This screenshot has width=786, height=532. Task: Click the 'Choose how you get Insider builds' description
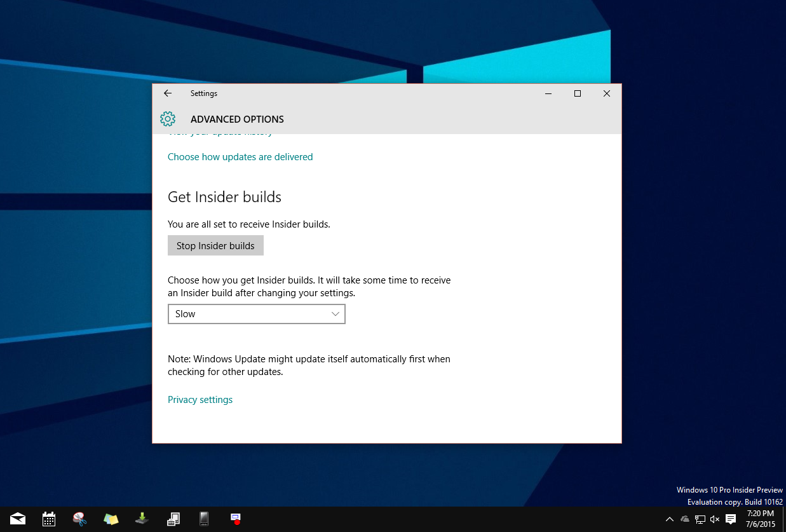point(309,287)
